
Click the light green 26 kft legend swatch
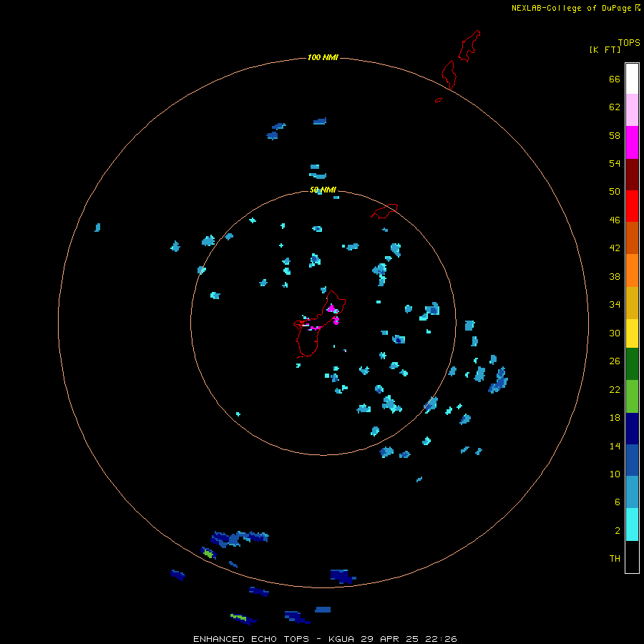click(632, 396)
